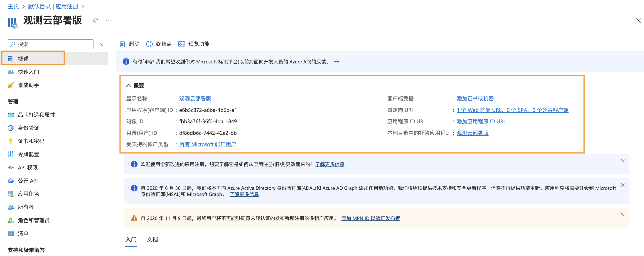Go to 默认目录 | 应用注册 breadcrumb
The width and height of the screenshot is (644, 256).
pyautogui.click(x=53, y=6)
